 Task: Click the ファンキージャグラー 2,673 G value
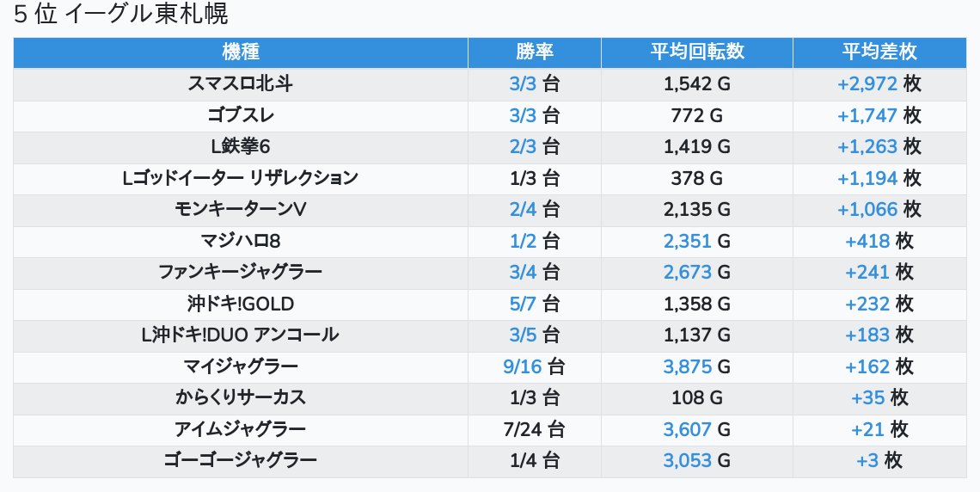tap(687, 273)
